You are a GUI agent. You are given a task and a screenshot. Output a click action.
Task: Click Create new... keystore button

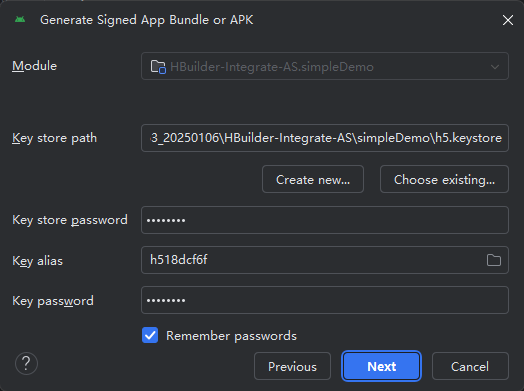[x=313, y=179]
